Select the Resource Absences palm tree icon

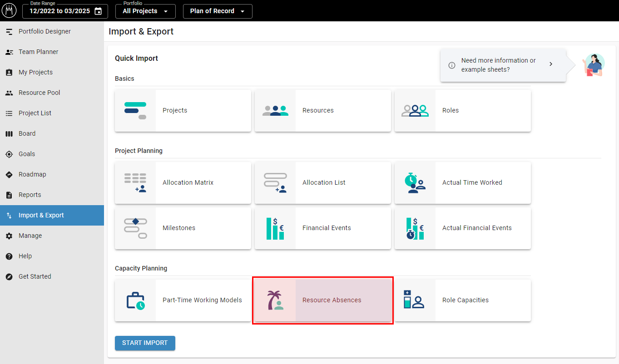pyautogui.click(x=275, y=300)
